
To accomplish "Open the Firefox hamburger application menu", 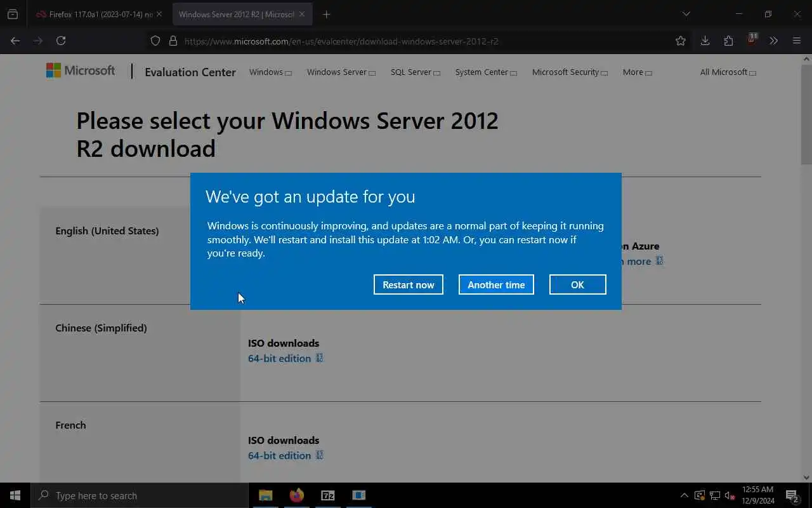I will 797,41.
